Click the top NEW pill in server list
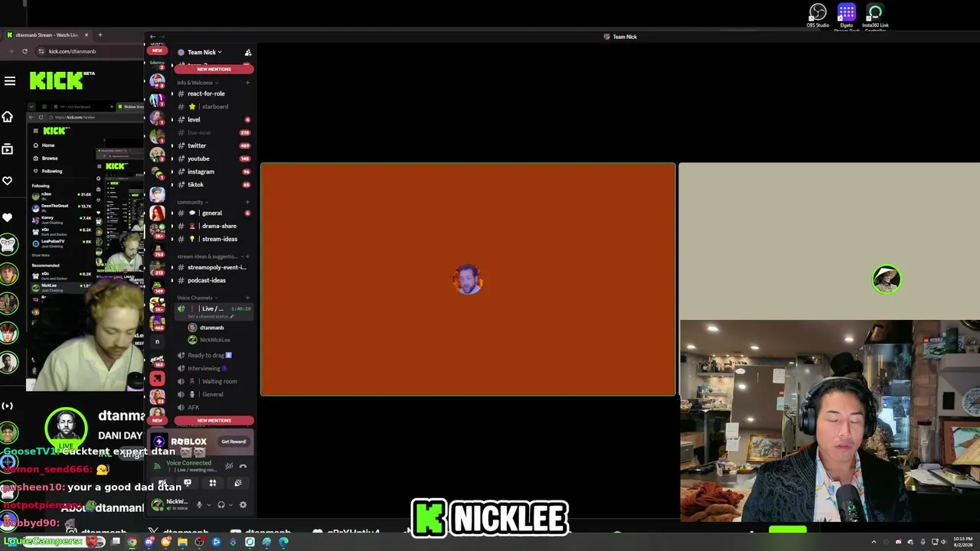980x551 pixels. 157,51
